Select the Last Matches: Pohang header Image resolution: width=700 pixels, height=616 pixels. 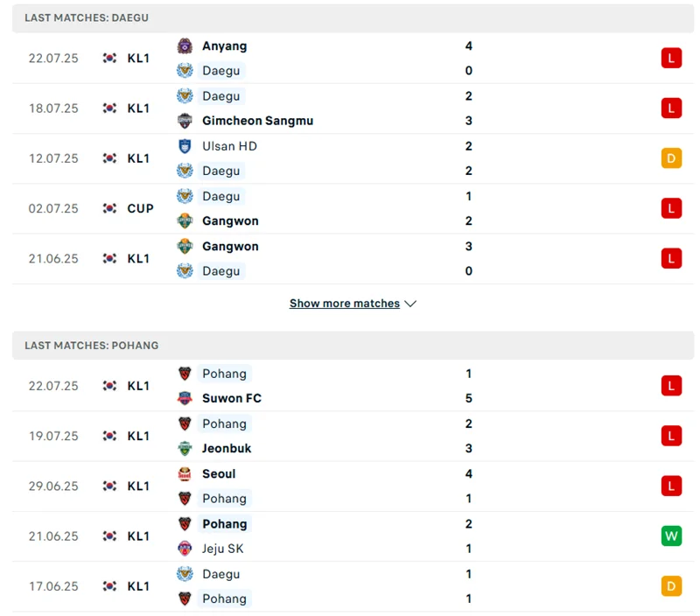(92, 346)
